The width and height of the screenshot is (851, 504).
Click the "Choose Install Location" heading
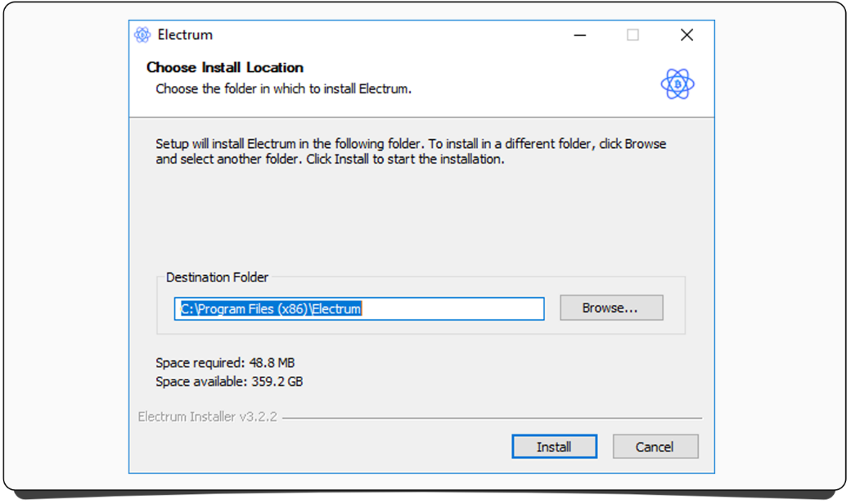point(225,67)
